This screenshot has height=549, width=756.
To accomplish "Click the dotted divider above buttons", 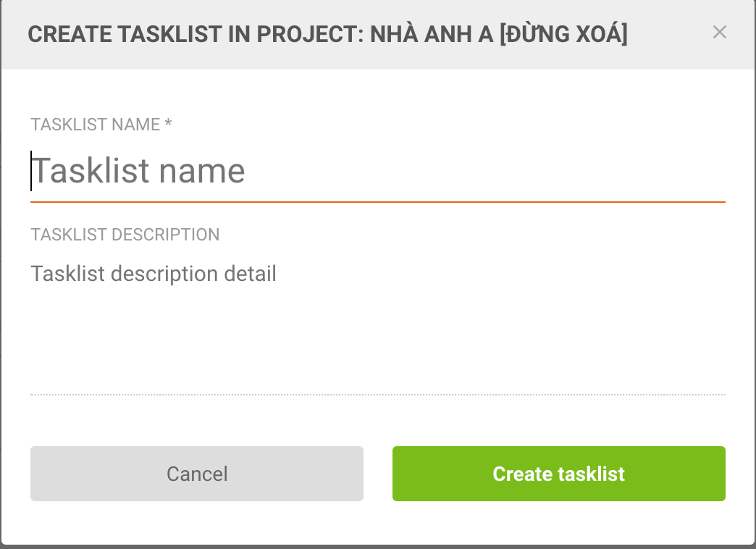I will tap(377, 393).
